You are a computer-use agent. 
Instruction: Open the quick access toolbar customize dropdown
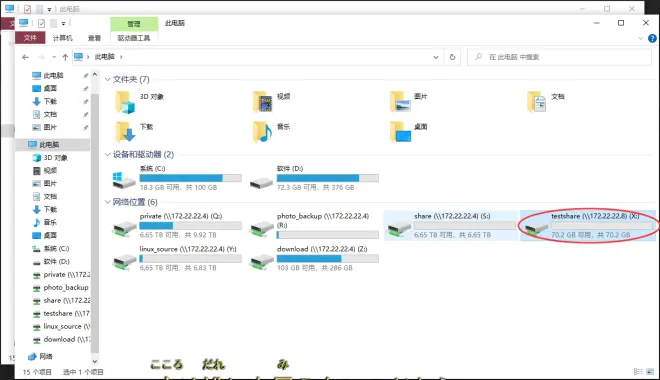coord(63,23)
